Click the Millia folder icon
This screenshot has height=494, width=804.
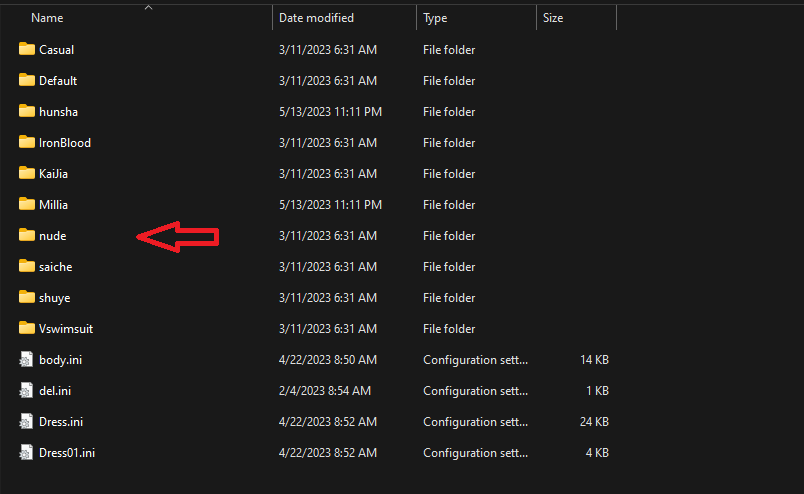[27, 204]
